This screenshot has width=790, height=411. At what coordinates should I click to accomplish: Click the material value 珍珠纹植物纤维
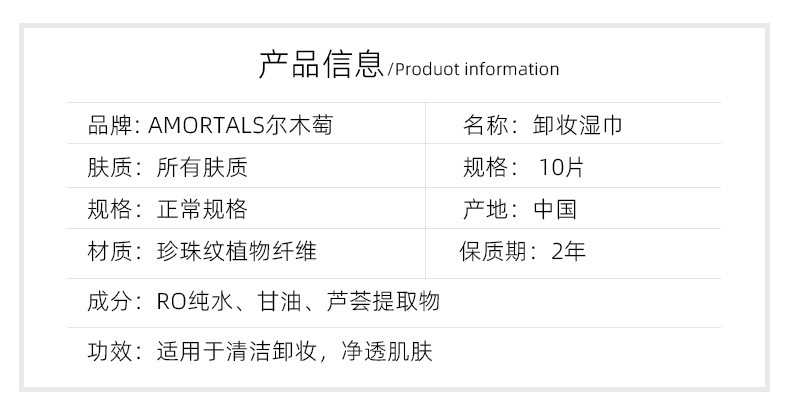coord(237,251)
